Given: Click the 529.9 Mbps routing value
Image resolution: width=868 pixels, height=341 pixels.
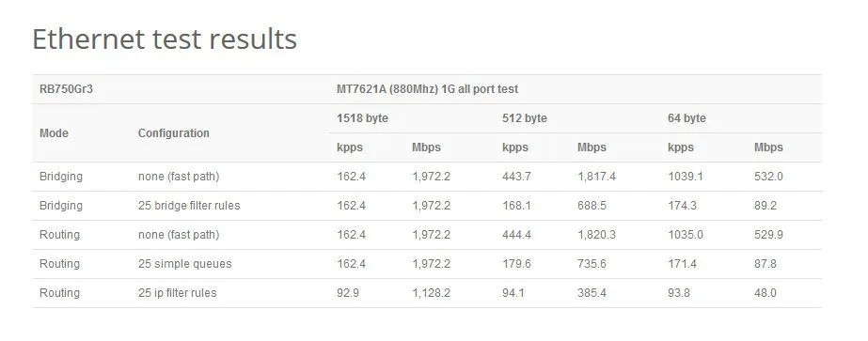Looking at the screenshot, I should tap(768, 235).
